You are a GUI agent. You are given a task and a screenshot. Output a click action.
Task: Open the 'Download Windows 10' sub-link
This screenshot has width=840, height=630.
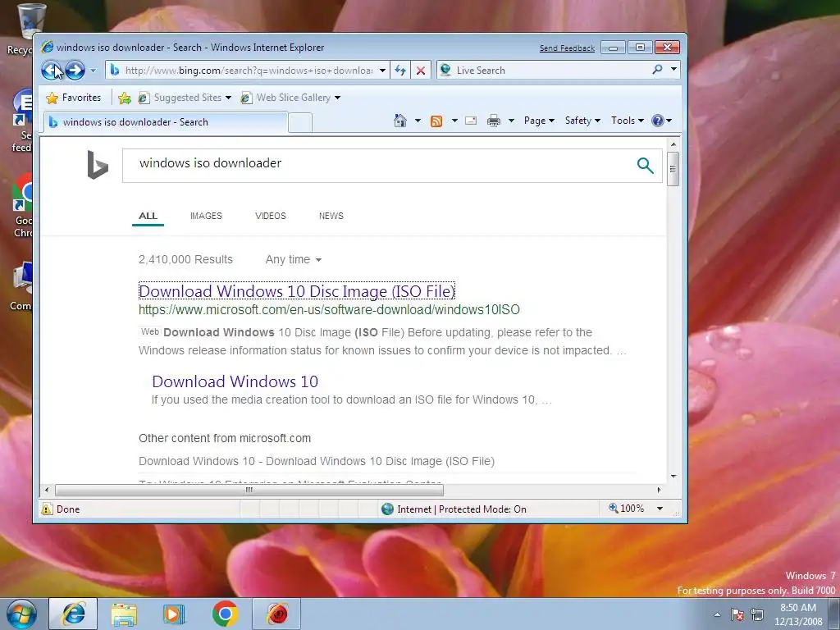click(235, 381)
